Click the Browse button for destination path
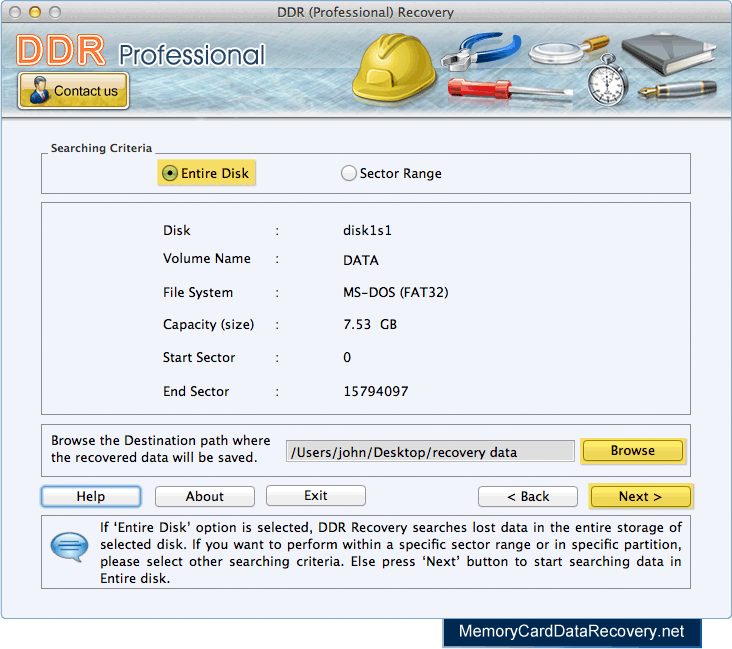732x649 pixels. pos(633,451)
